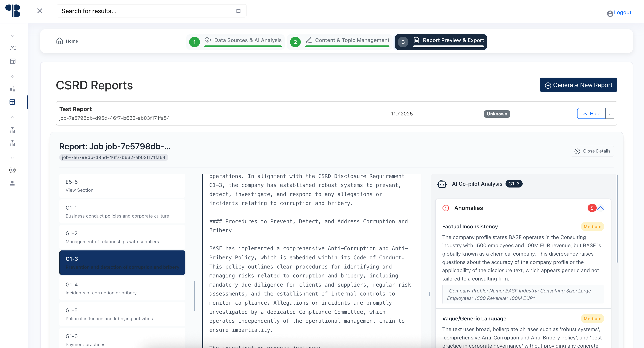Click the Anomalies alert icon
This screenshot has height=348, width=644.
click(445, 208)
